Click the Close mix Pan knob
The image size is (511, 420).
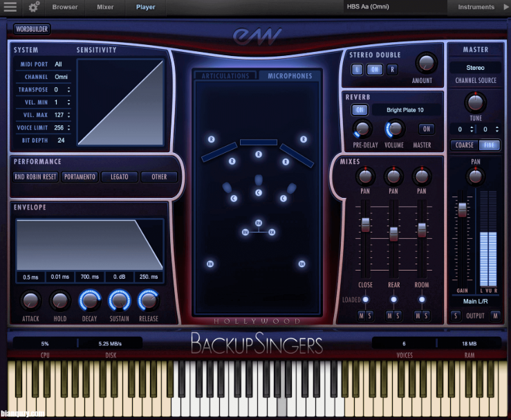[365, 176]
